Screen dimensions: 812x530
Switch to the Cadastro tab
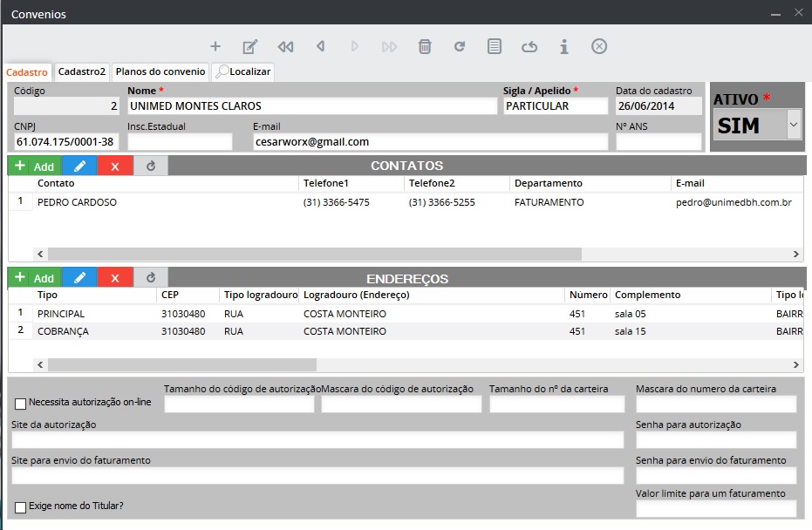click(x=27, y=72)
